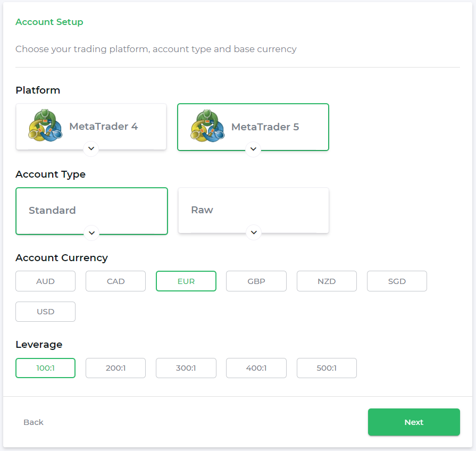This screenshot has height=451, width=476.
Task: Click the MetaTrader 4 logo icon
Action: pyautogui.click(x=45, y=126)
